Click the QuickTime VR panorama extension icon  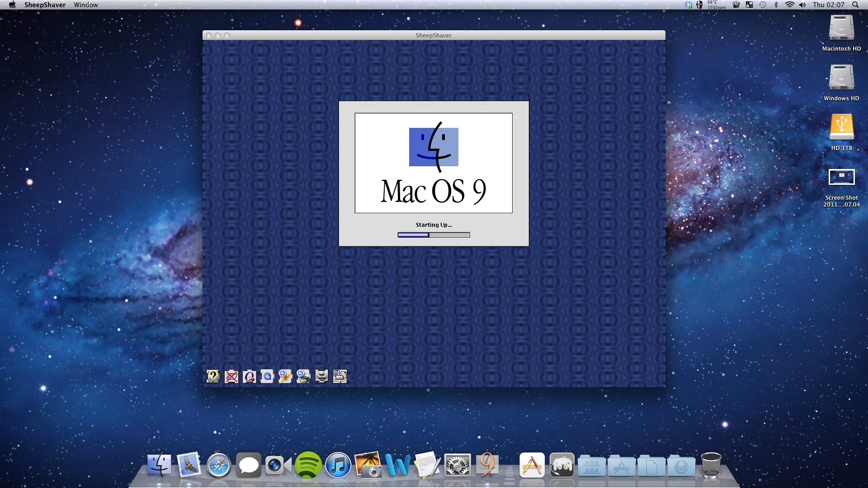[303, 376]
